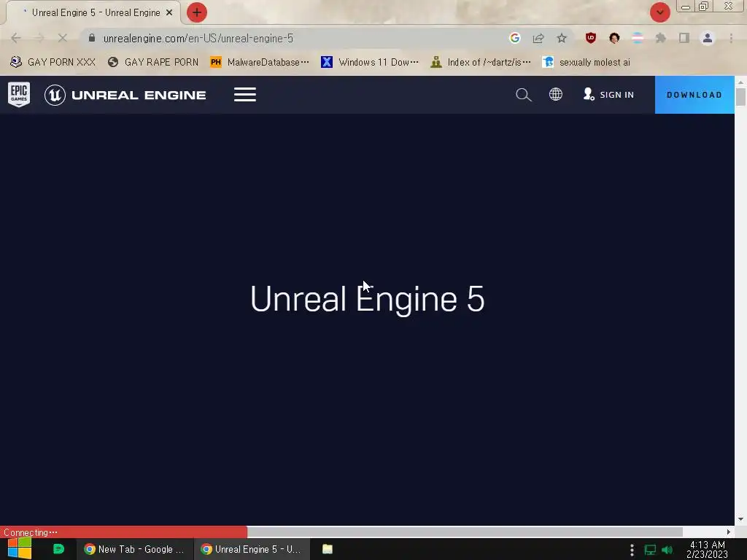Switch to New Tab - Google taskbar window
Screen dimensions: 747x560
click(135, 549)
